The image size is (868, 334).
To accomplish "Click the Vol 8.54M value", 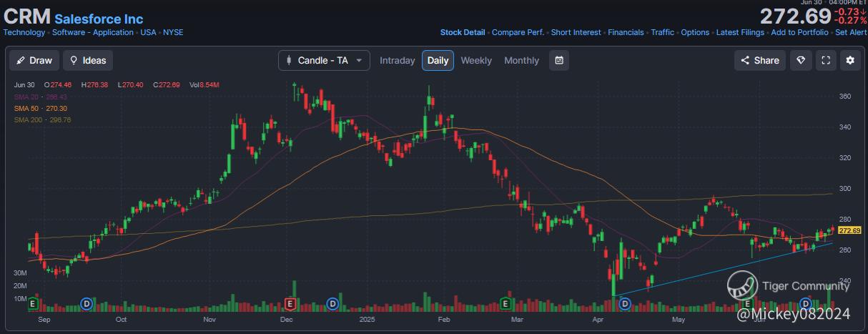I will [x=204, y=85].
